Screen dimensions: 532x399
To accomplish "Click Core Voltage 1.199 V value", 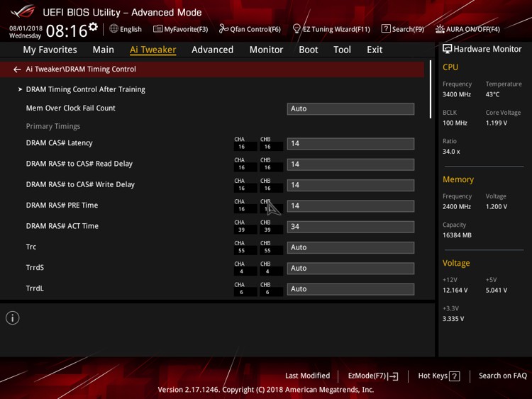I will point(496,123).
